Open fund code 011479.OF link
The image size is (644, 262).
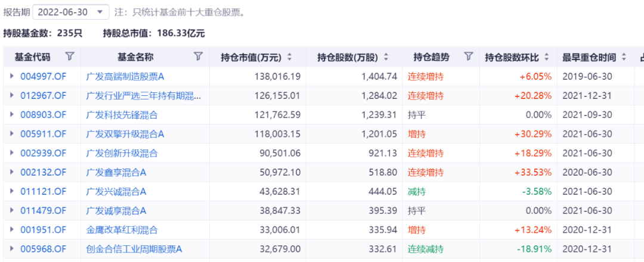pos(43,211)
